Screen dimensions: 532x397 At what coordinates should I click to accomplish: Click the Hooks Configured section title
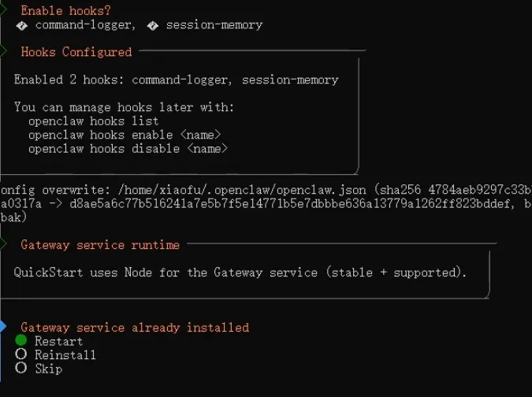pos(76,52)
